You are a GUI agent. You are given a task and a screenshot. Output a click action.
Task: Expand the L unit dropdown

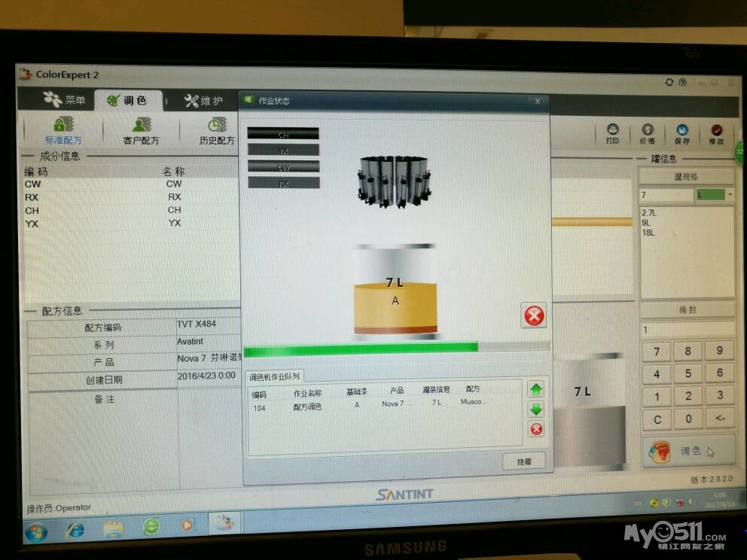[730, 195]
